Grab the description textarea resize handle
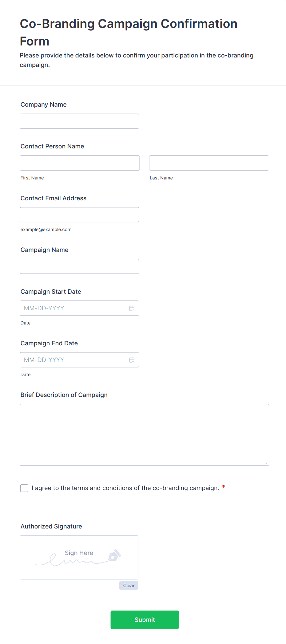The width and height of the screenshot is (286, 644). point(266,463)
